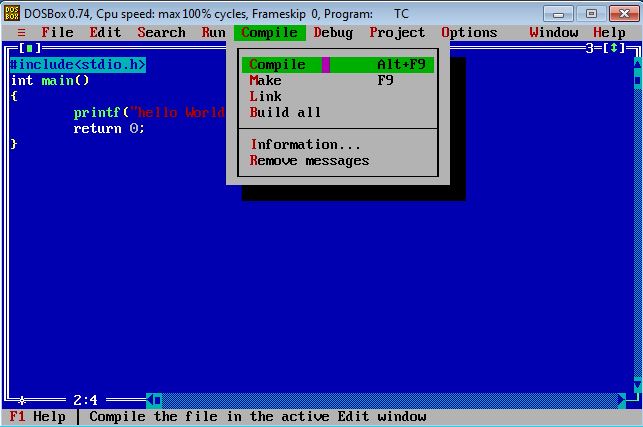The height and width of the screenshot is (427, 643).
Task: Click the vertical scrollbar thumb
Action: 638,80
